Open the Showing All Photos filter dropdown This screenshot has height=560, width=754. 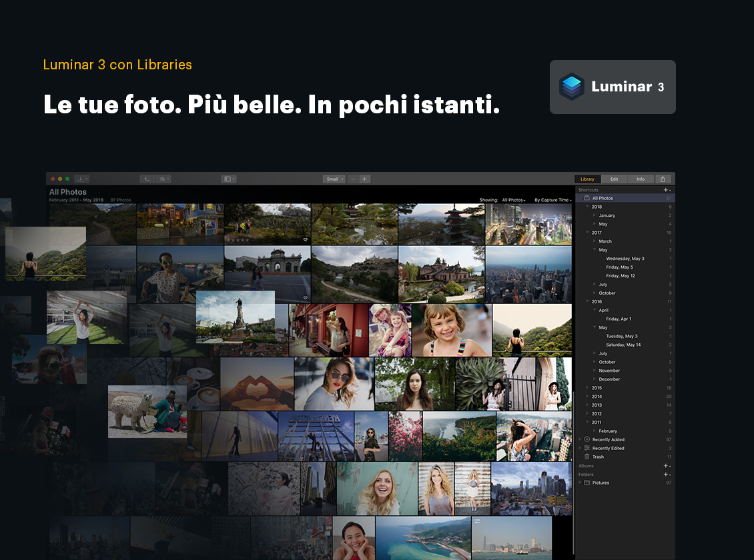click(x=514, y=200)
